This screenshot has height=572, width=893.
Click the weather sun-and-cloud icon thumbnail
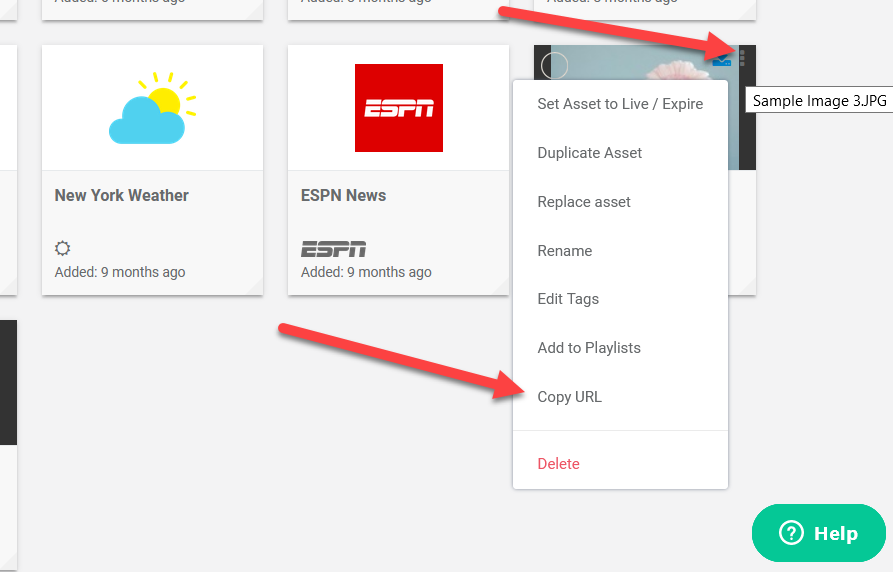[x=152, y=108]
